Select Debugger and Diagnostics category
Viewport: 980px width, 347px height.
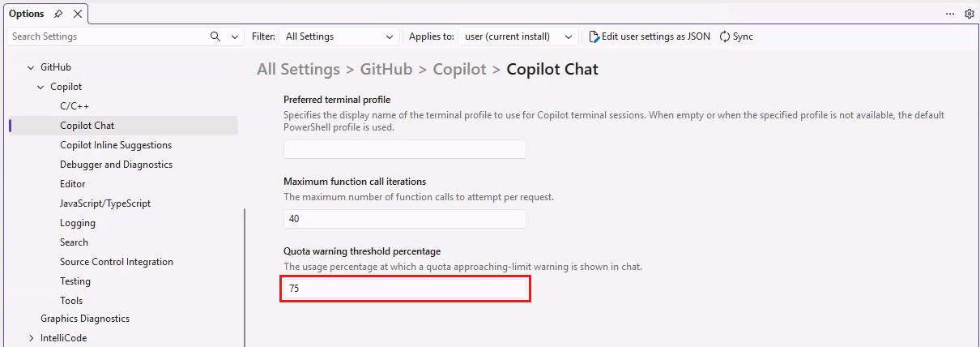click(x=116, y=165)
